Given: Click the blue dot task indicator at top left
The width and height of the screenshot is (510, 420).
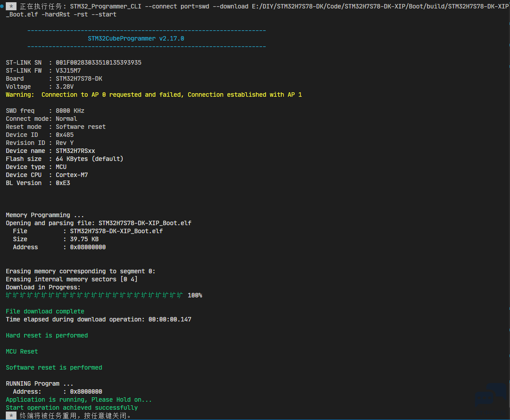Looking at the screenshot, I should coord(2,6).
